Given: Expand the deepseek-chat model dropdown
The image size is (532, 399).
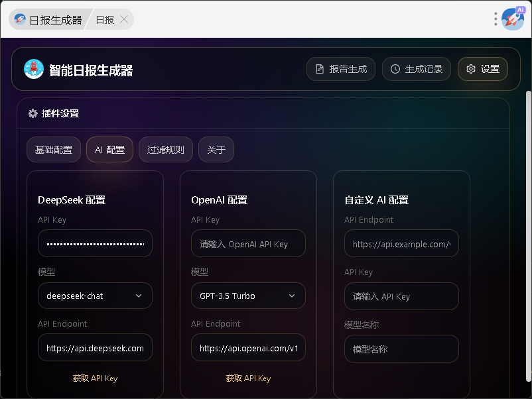Looking at the screenshot, I should 95,296.
